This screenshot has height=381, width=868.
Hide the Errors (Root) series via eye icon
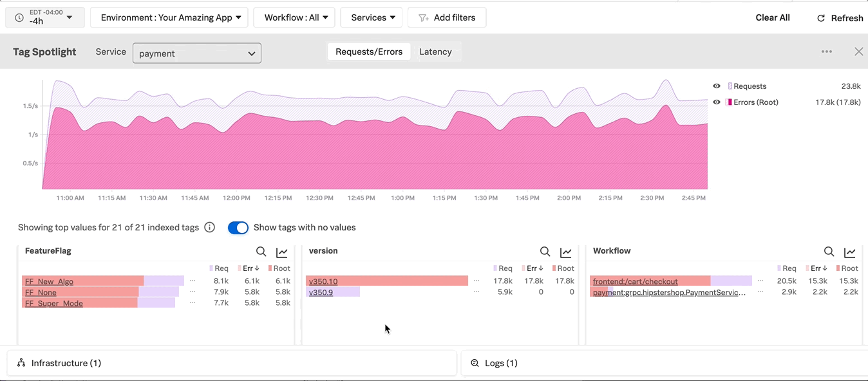[717, 102]
